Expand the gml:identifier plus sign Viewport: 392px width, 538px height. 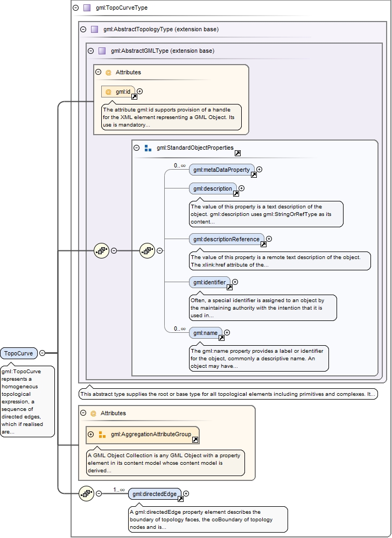tap(235, 282)
